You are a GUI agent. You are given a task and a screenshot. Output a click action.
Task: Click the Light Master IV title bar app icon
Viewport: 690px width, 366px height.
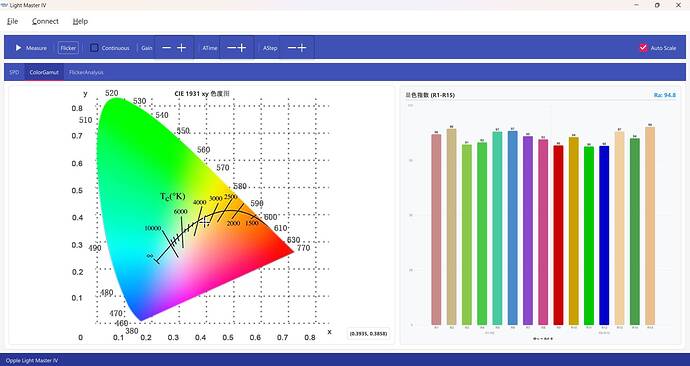click(5, 5)
